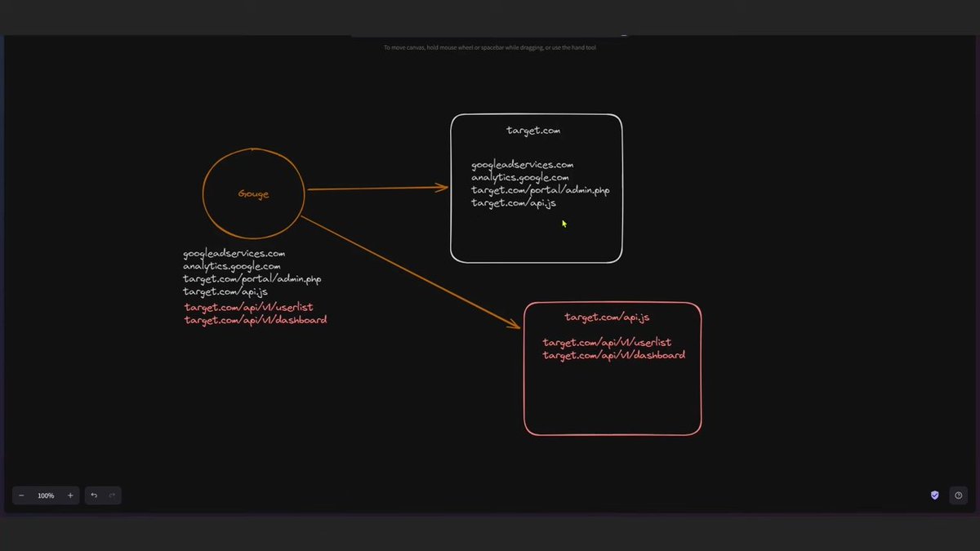Select googleadservices.com inside the target.com box
Viewport: 980px width, 551px height.
pos(523,165)
